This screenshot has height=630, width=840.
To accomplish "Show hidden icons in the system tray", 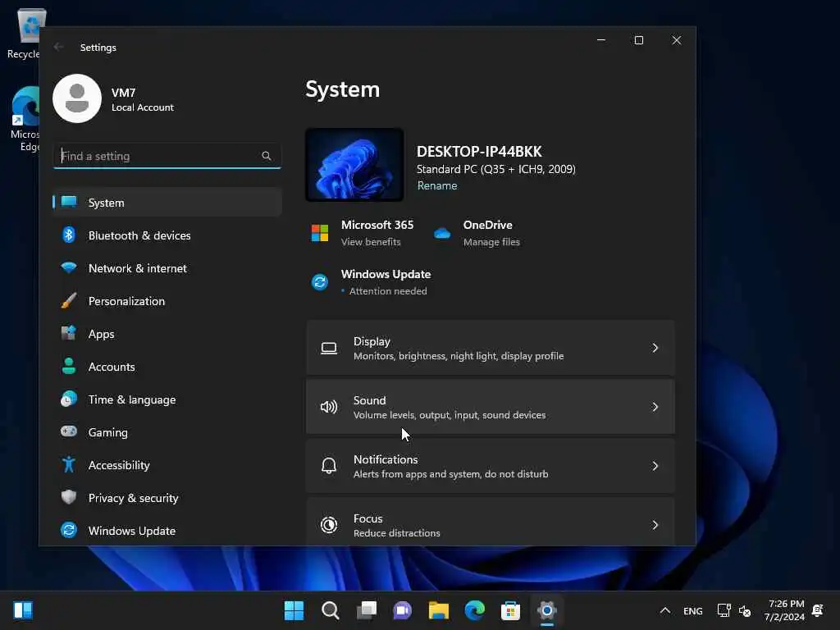I will (x=664, y=610).
